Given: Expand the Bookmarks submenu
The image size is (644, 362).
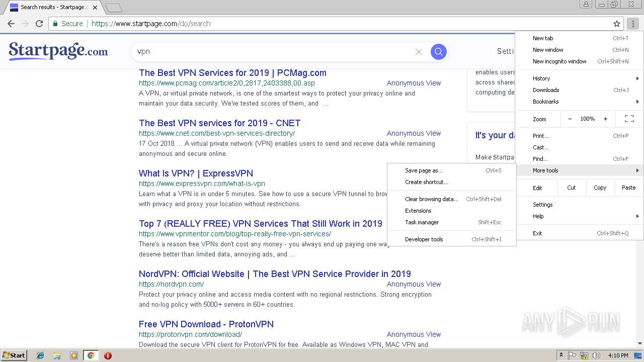Looking at the screenshot, I should click(580, 102).
